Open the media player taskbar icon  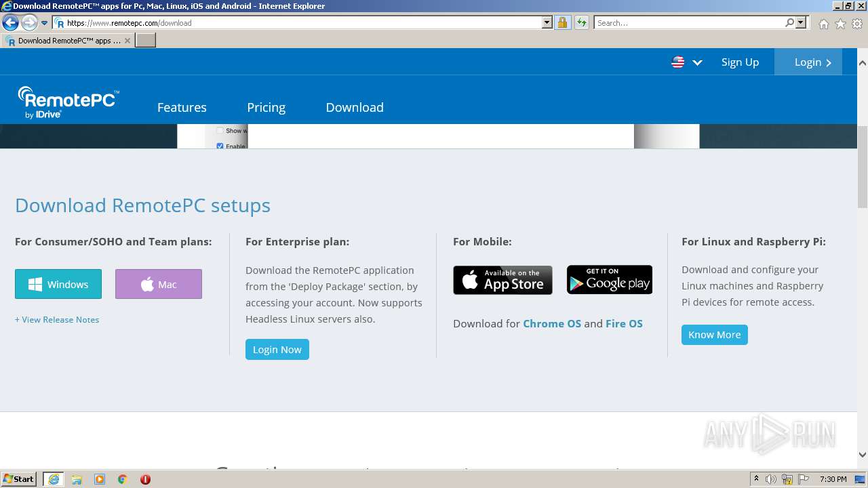100,479
